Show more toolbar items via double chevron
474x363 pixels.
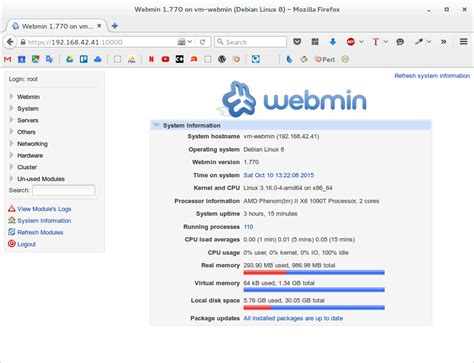click(443, 42)
